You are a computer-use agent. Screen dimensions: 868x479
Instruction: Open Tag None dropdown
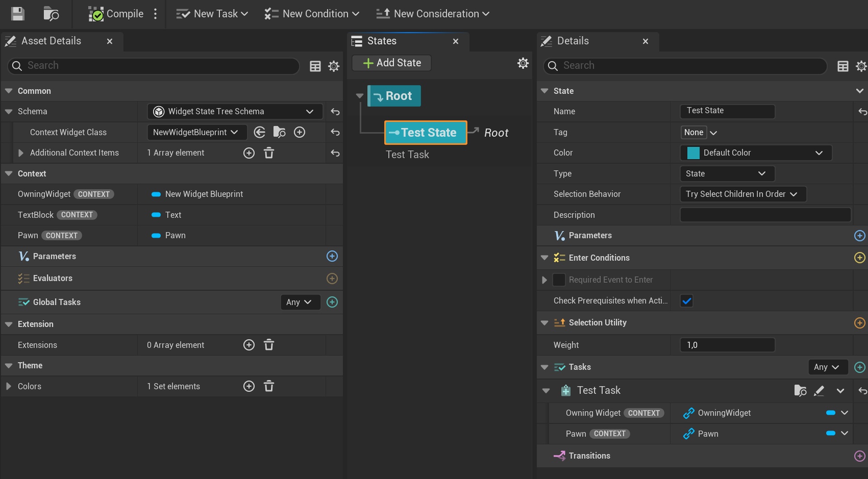(699, 132)
